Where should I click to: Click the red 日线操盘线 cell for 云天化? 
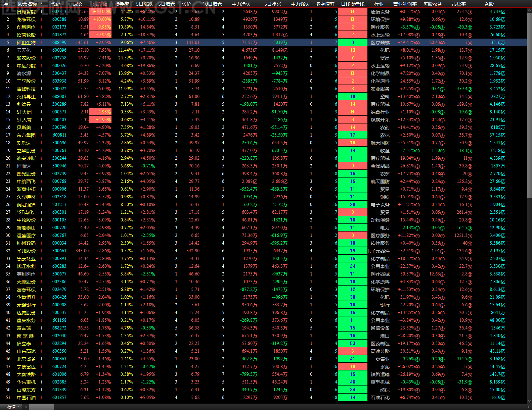coord(352,50)
